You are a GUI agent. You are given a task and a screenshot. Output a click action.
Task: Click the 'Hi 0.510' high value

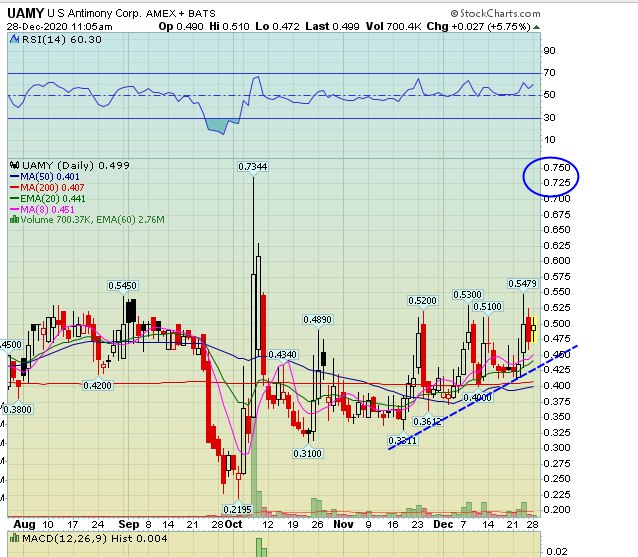[x=229, y=26]
